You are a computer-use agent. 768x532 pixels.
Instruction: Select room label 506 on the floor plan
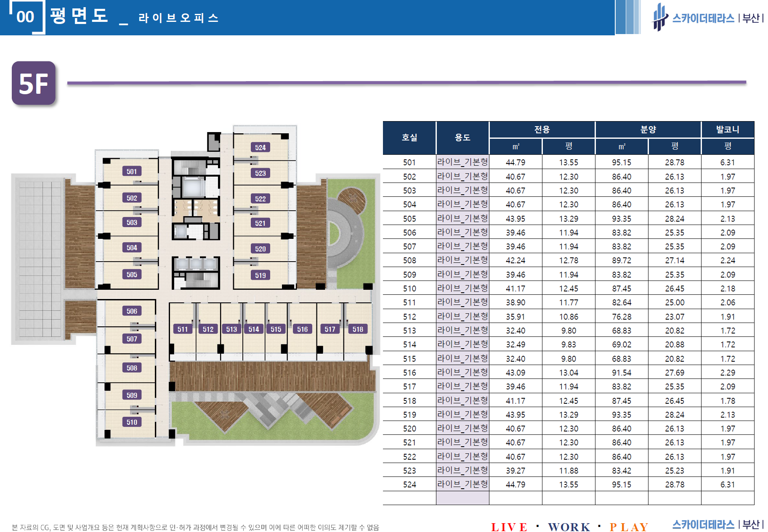[x=132, y=311]
